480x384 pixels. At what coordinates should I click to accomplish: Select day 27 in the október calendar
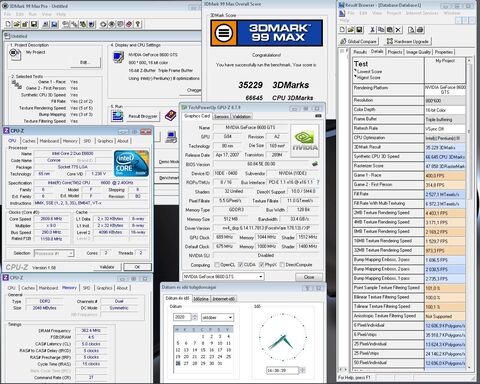coord(186,363)
